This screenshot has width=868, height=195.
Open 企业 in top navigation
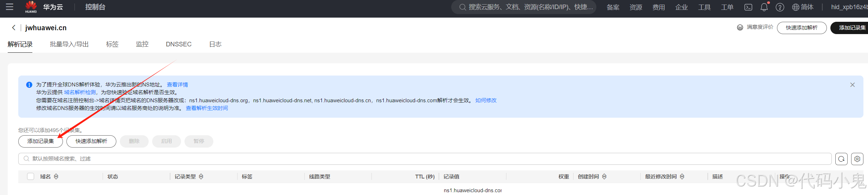click(x=681, y=7)
